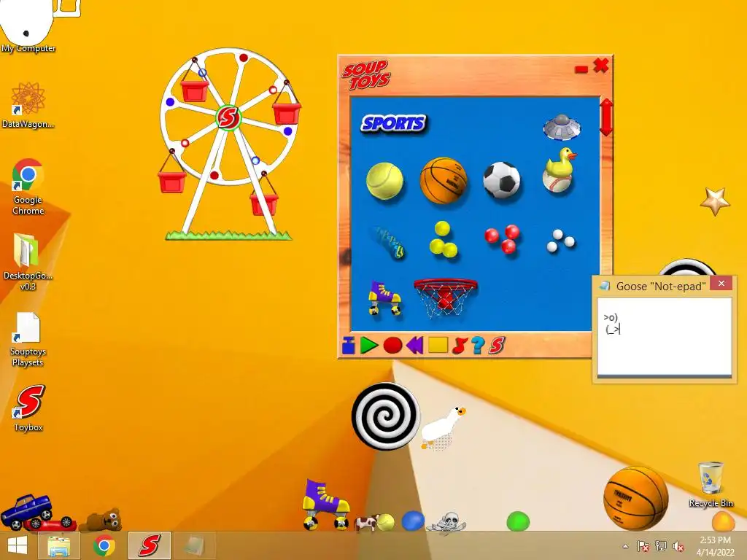Open Chrome from the taskbar
Image resolution: width=747 pixels, height=560 pixels.
coord(104,545)
